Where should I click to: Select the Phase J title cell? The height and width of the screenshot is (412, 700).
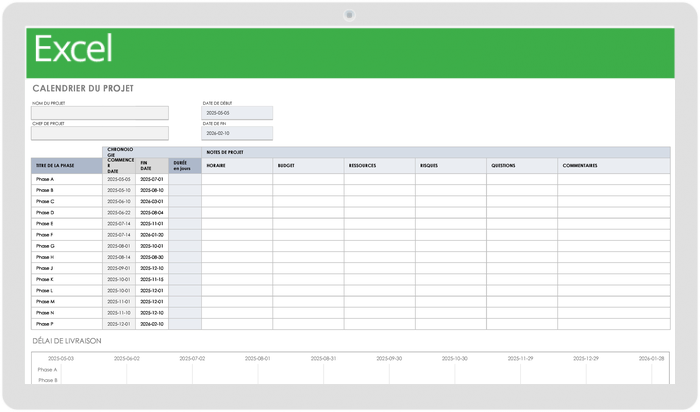67,268
